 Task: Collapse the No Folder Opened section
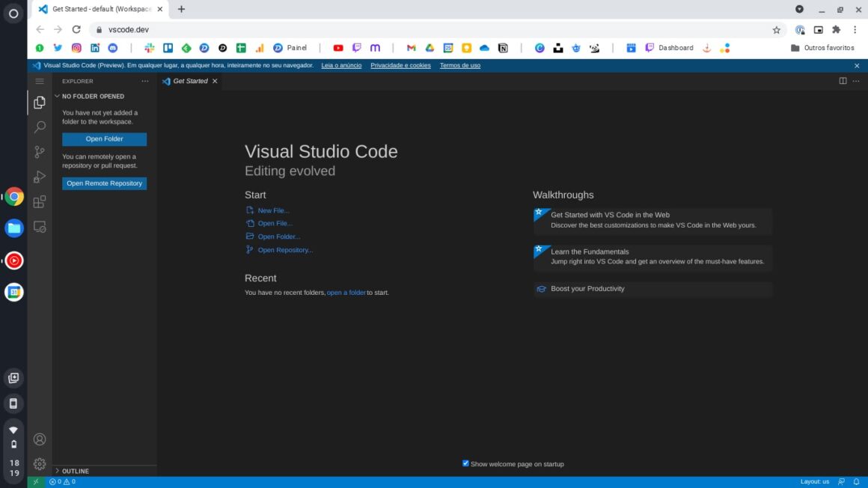(93, 97)
